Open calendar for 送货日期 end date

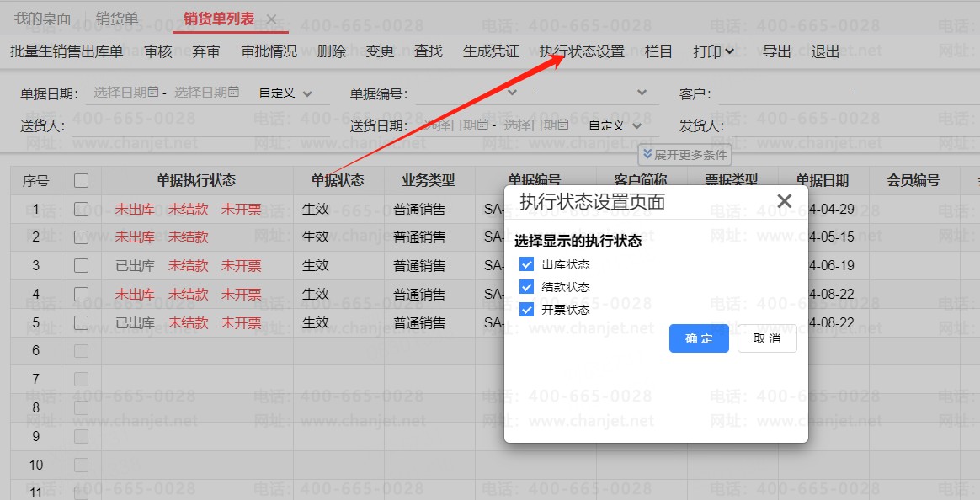tap(563, 125)
